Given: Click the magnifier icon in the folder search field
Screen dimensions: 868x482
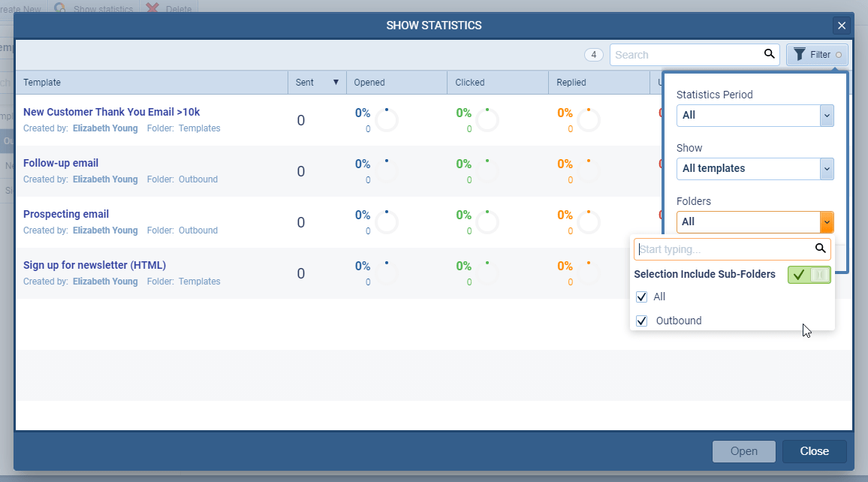Looking at the screenshot, I should [820, 249].
